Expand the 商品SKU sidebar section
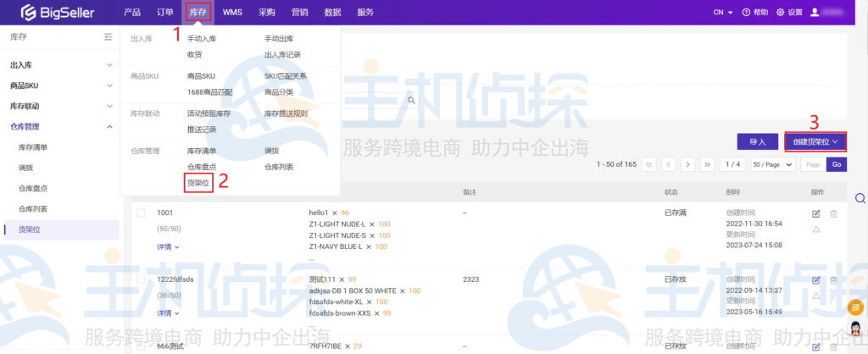868x354 pixels. 109,86
